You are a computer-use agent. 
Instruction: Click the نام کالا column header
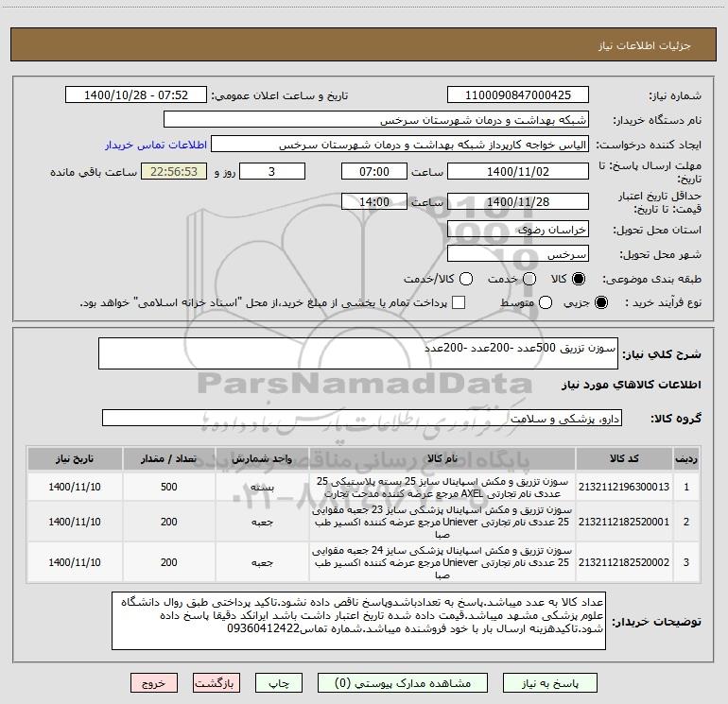[442, 458]
